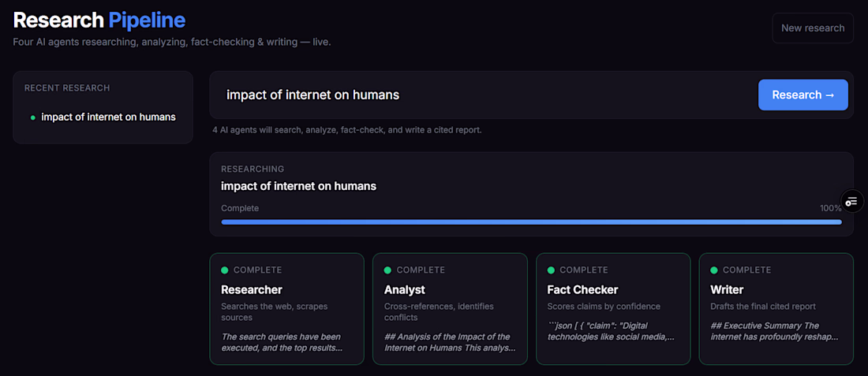The height and width of the screenshot is (376, 868).
Task: Open the Analyst agent card
Action: [x=450, y=309]
